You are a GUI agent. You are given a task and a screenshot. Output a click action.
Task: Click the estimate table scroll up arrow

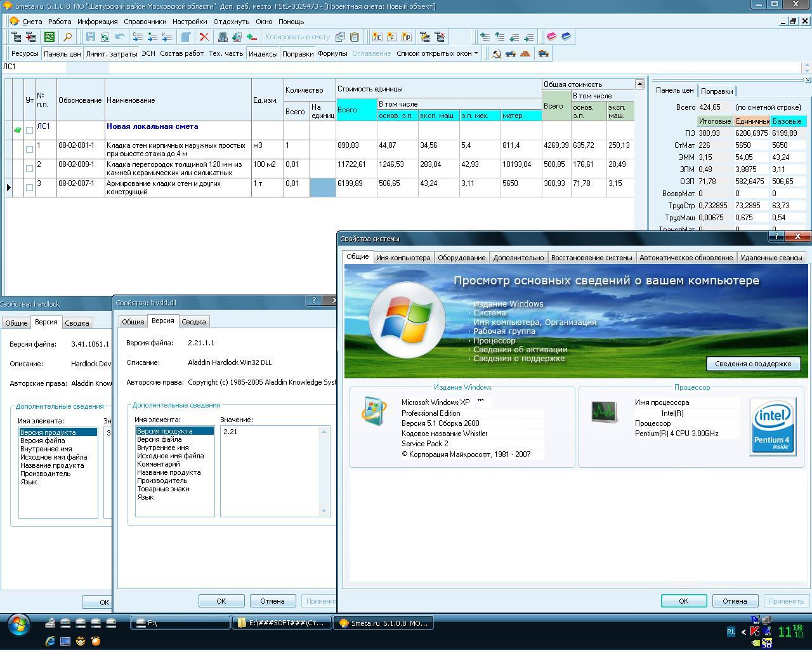coord(639,84)
